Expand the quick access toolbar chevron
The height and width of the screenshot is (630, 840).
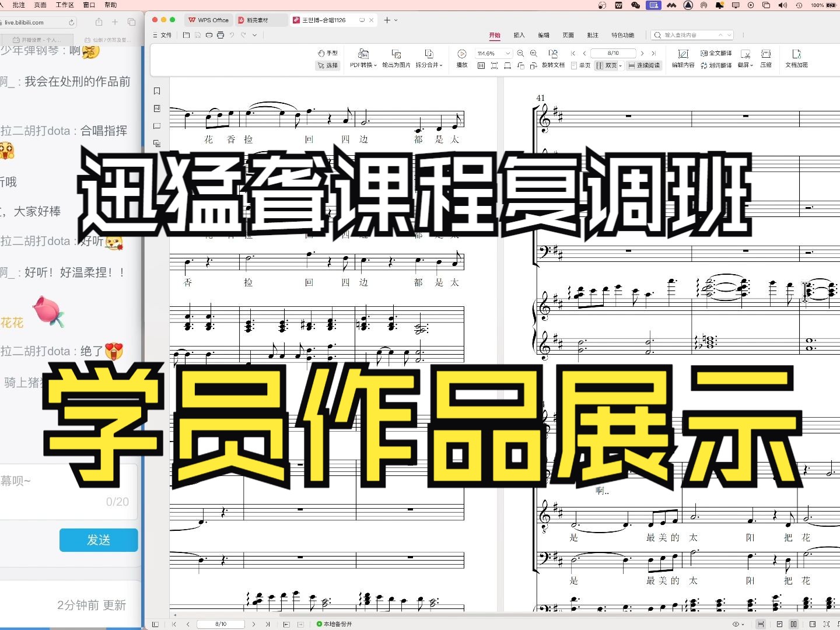click(x=255, y=35)
